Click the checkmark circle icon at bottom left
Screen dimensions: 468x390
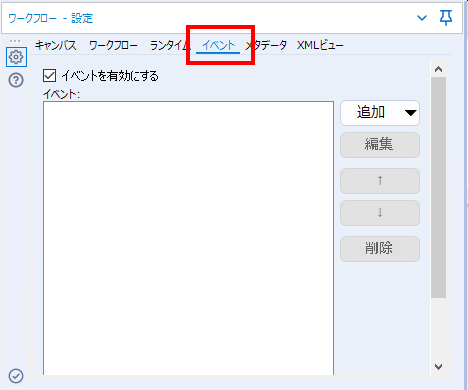[x=16, y=376]
